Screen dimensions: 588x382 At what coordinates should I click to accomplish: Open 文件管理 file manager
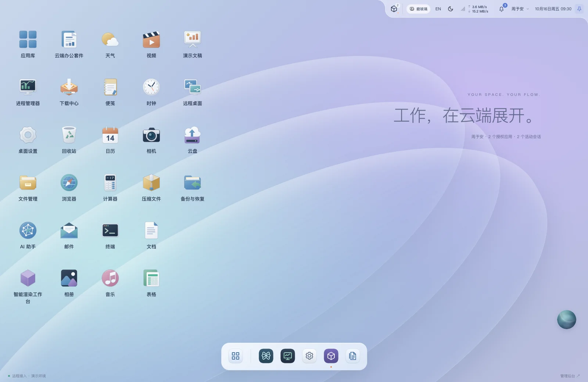[28, 188]
